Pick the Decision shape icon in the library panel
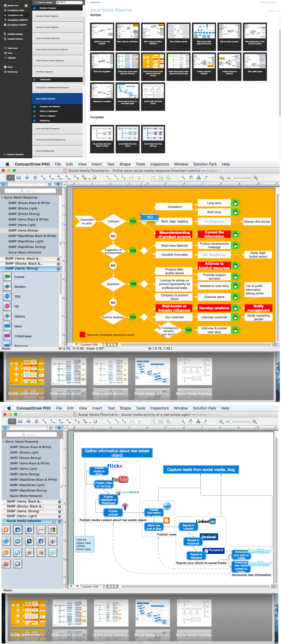This screenshot has width=281, height=644. pos(7,287)
